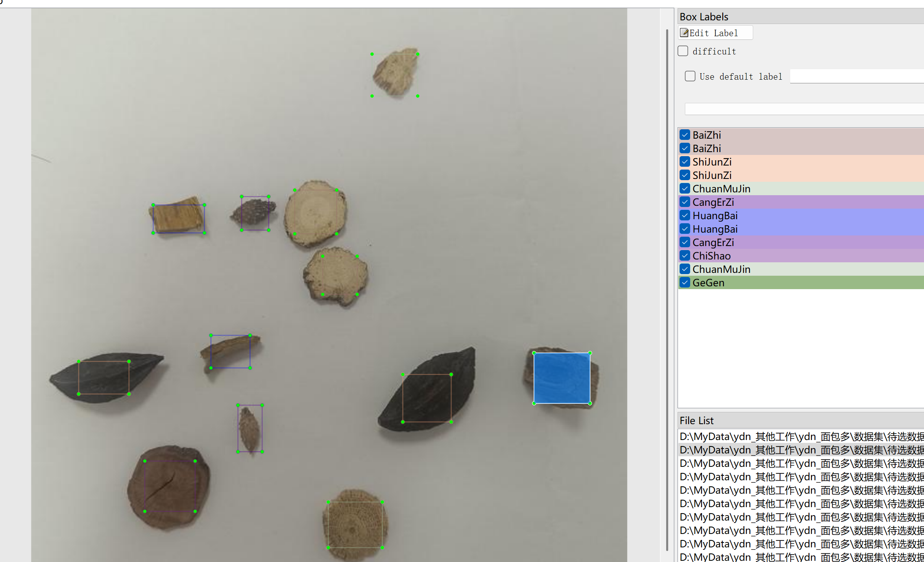Click the Edit Label button

coord(715,33)
